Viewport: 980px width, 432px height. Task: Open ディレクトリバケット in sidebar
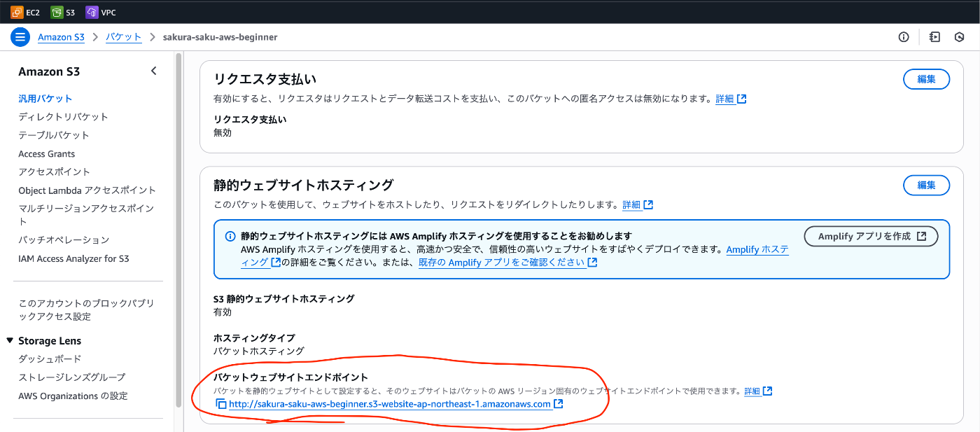[63, 117]
